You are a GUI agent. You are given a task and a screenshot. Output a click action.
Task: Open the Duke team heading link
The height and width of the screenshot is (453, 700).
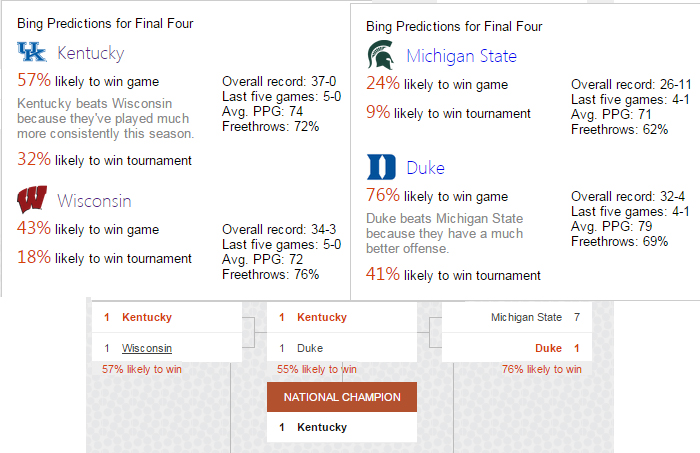(x=425, y=168)
